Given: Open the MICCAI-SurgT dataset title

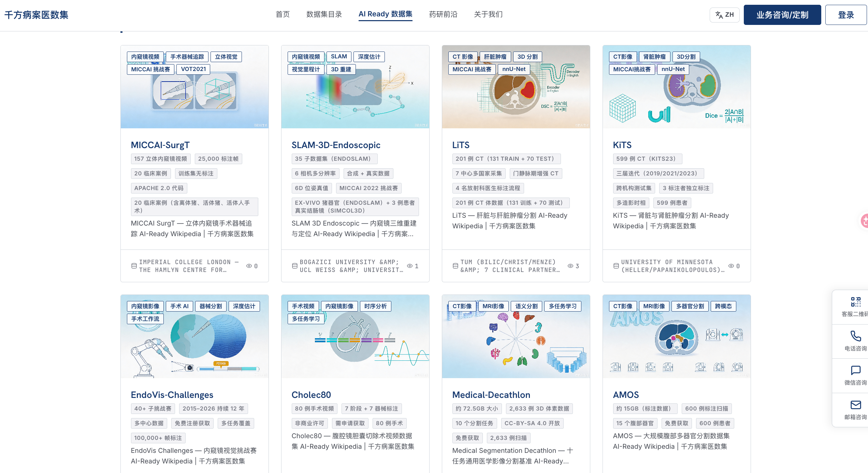Looking at the screenshot, I should 160,145.
